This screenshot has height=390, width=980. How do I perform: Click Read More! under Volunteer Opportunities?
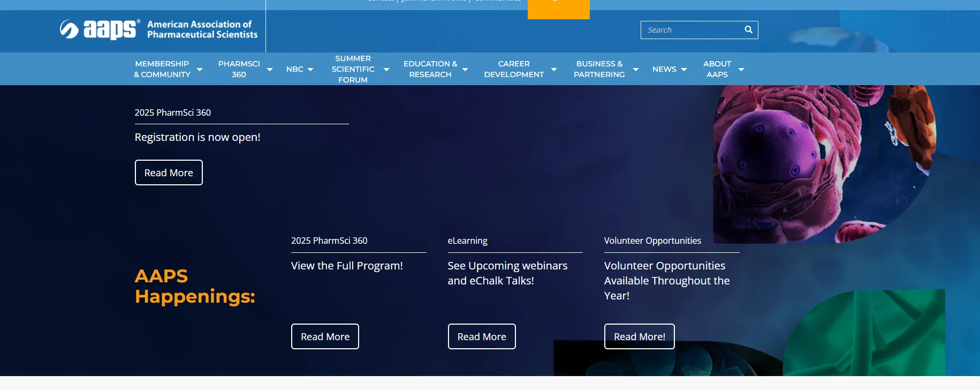coord(640,336)
